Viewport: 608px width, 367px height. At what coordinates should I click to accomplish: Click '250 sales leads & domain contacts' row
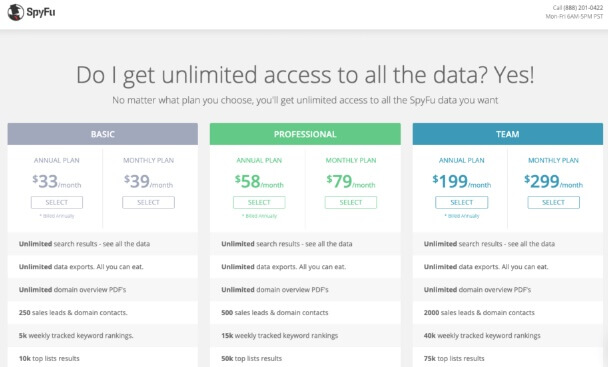coord(103,313)
